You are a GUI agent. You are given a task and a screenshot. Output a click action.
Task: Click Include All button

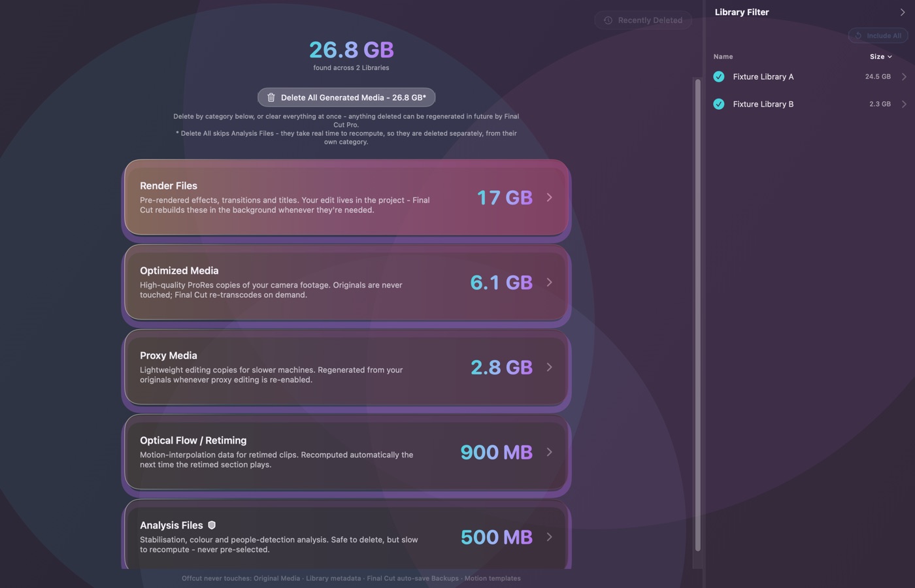(x=878, y=35)
